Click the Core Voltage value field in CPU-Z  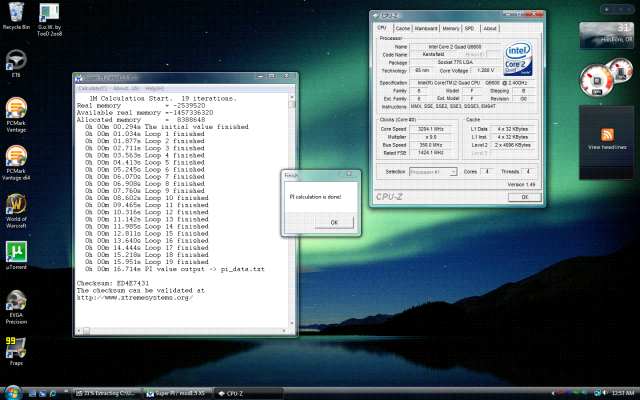click(485, 71)
